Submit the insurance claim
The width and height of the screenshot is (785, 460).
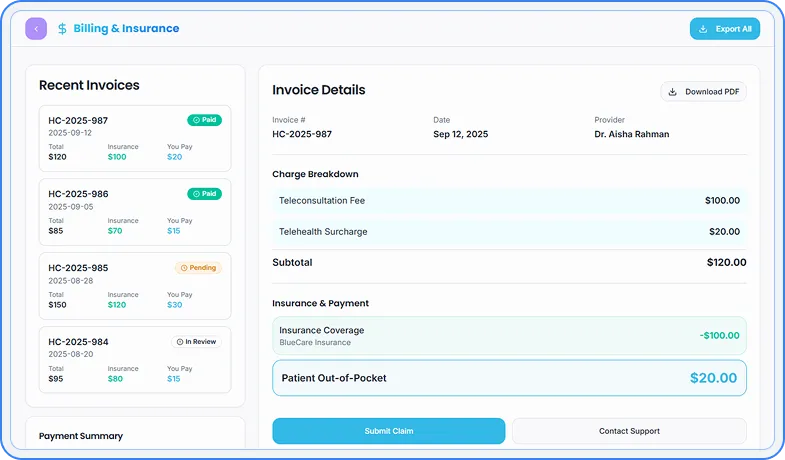point(388,431)
